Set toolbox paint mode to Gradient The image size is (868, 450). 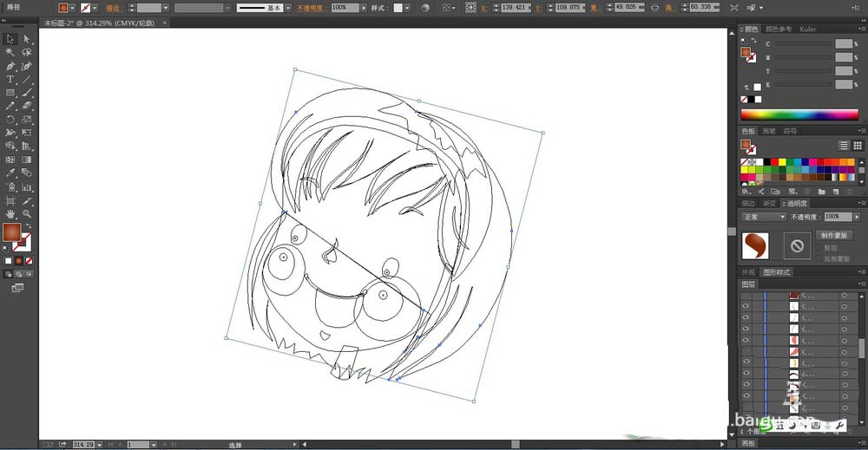pos(19,261)
